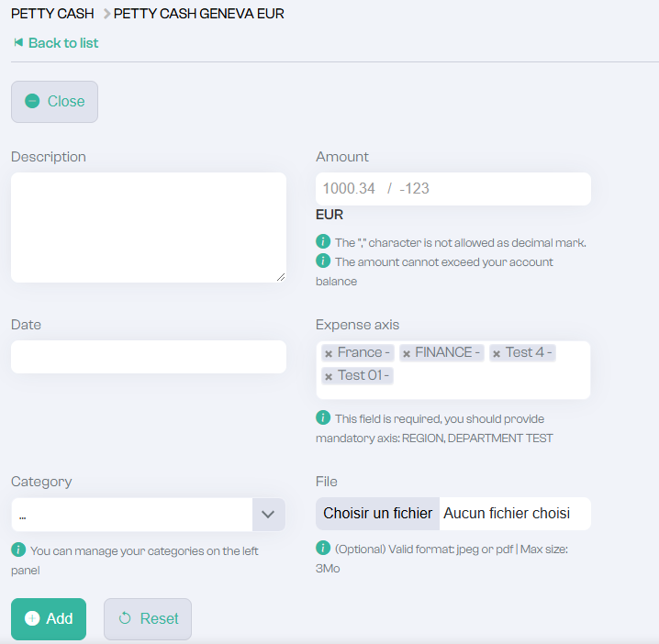Delete the Test 4 axis tag

tap(497, 354)
